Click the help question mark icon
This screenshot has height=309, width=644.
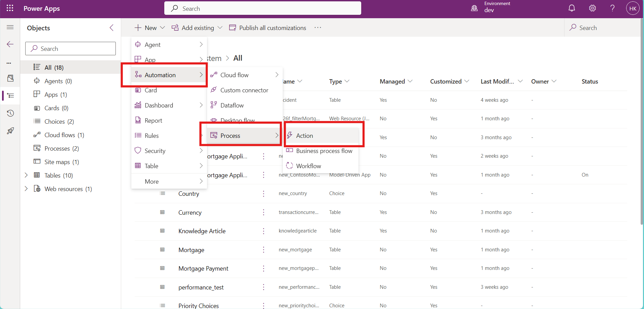[x=612, y=8]
